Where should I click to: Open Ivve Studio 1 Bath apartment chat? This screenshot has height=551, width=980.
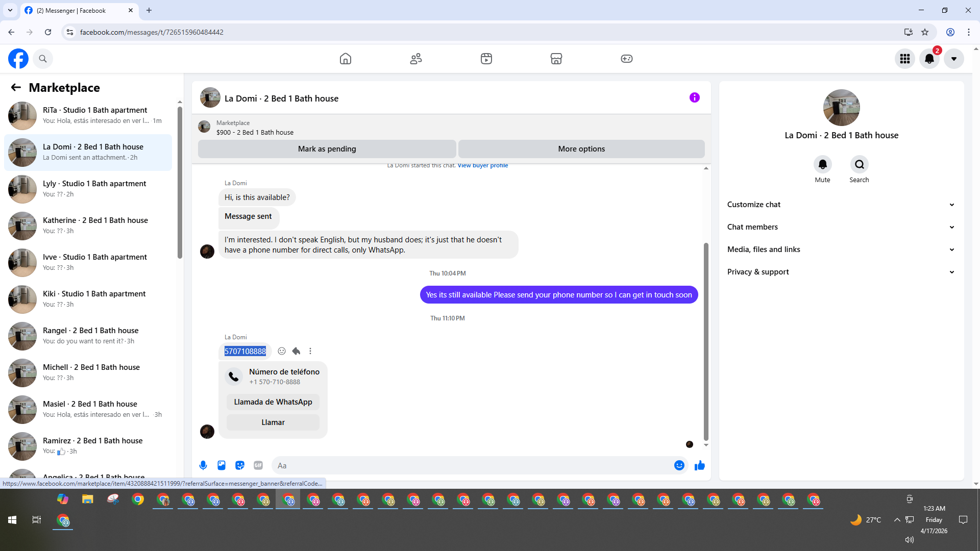[x=88, y=263]
